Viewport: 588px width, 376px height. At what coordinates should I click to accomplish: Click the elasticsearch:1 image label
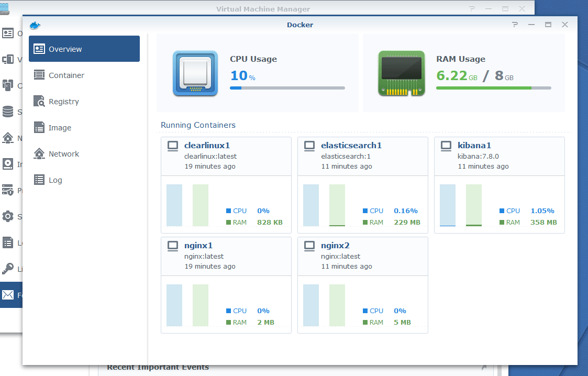(346, 157)
